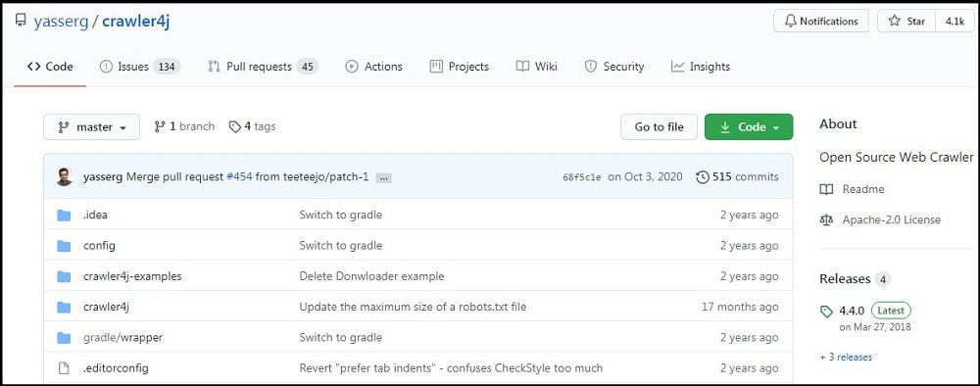Open yasserg author link in latest commit
Viewport: 980px width, 386px height.
pyautogui.click(x=103, y=176)
